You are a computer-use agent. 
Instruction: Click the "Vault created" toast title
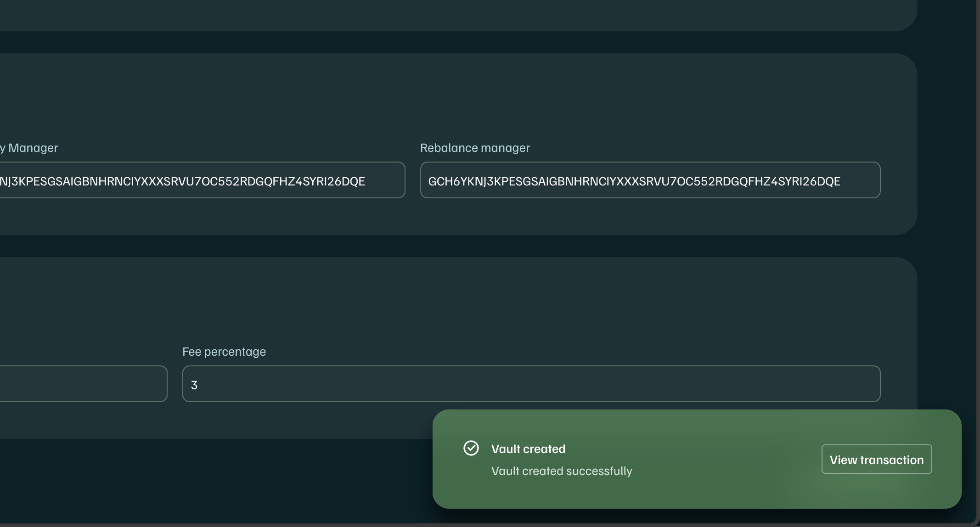pos(528,449)
